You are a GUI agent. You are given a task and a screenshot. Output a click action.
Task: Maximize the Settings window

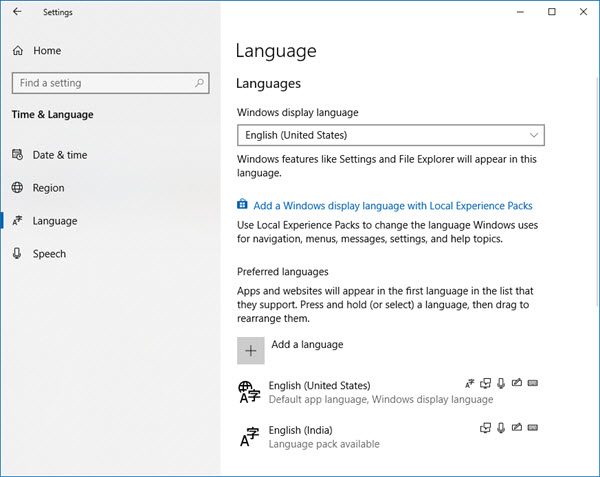tap(552, 12)
